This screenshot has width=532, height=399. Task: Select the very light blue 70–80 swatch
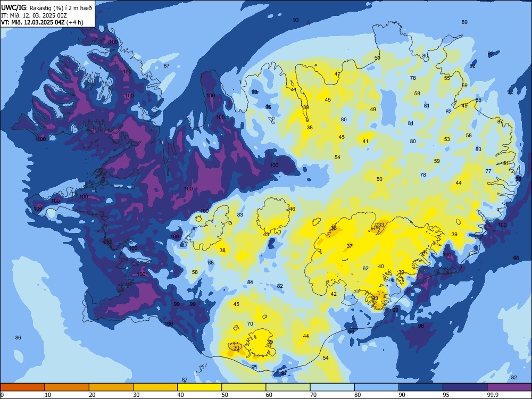coord(332,387)
